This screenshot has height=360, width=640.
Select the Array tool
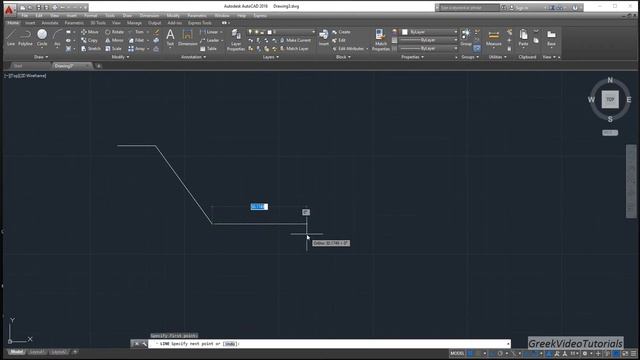(137, 49)
